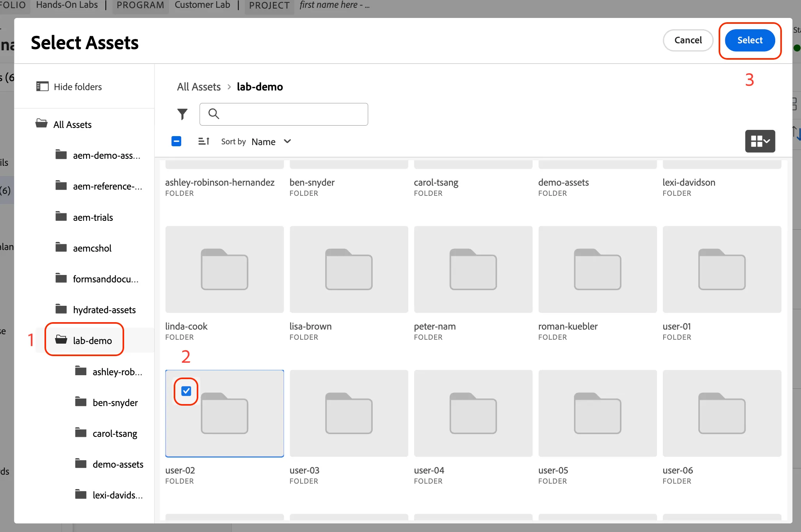Click the Cancel button
The width and height of the screenshot is (801, 532).
click(688, 40)
